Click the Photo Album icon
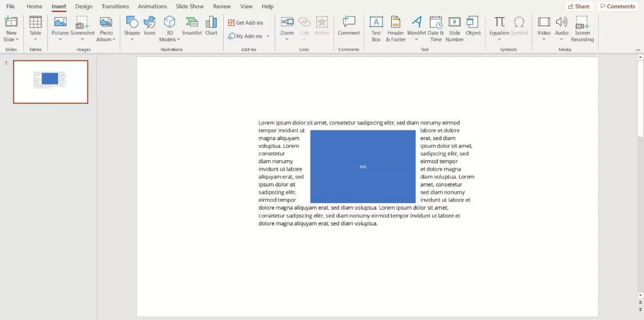The width and height of the screenshot is (644, 320). tap(106, 22)
